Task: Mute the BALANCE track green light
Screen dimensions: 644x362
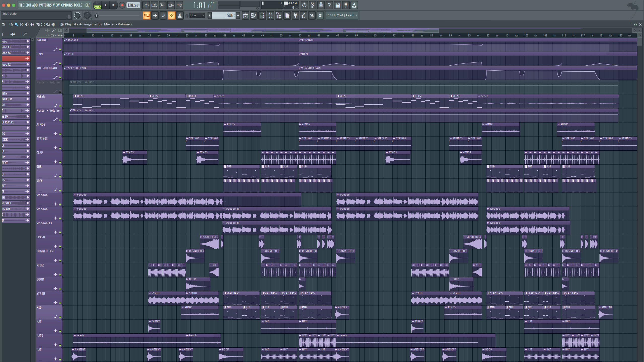Action: point(60,50)
